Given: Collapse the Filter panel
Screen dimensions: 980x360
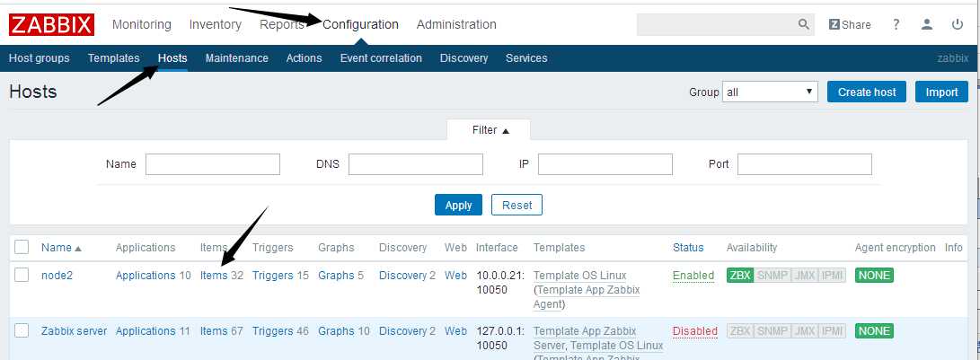Looking at the screenshot, I should [490, 130].
